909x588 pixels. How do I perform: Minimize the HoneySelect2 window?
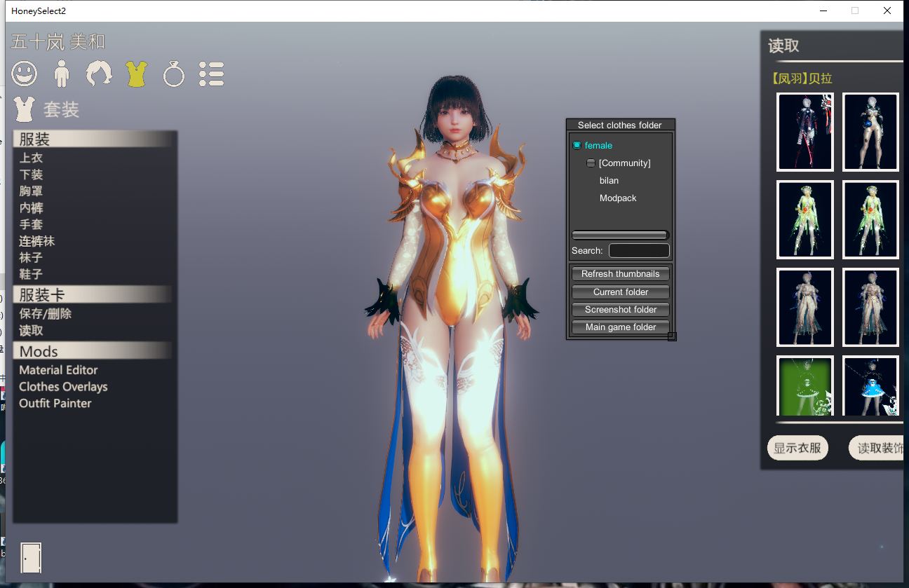coord(823,11)
